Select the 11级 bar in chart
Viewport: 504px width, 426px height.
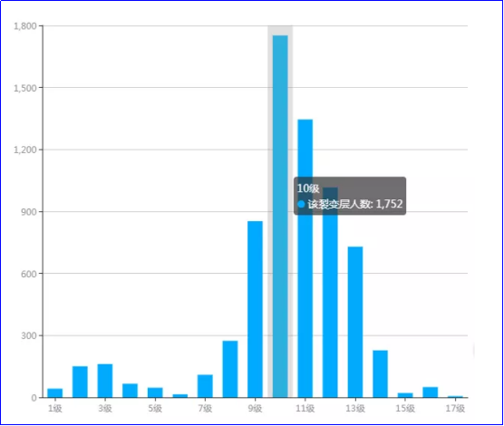(305, 258)
